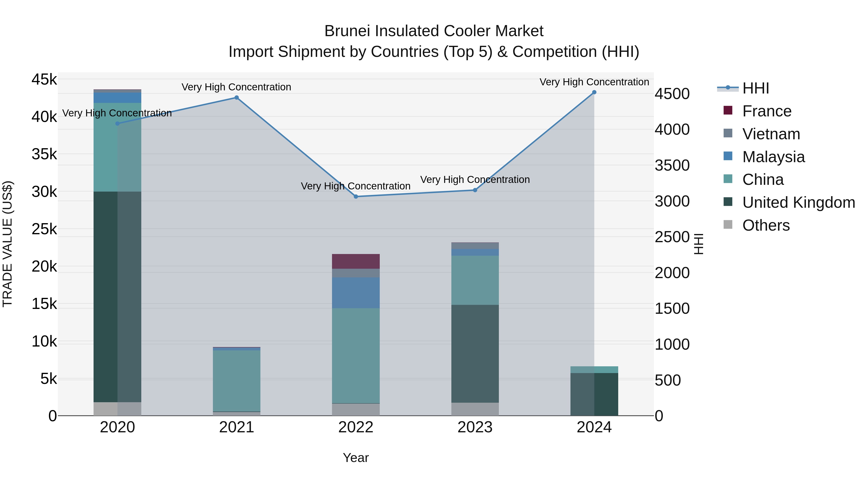Click the chart title Brunei Insulated Cooler Market
The height and width of the screenshot is (488, 868).
434,31
